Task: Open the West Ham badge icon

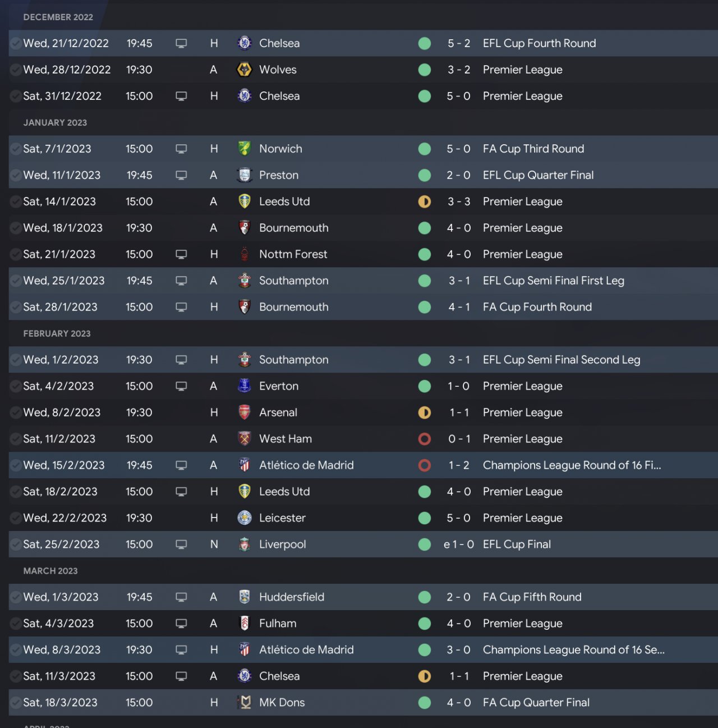Action: point(245,439)
